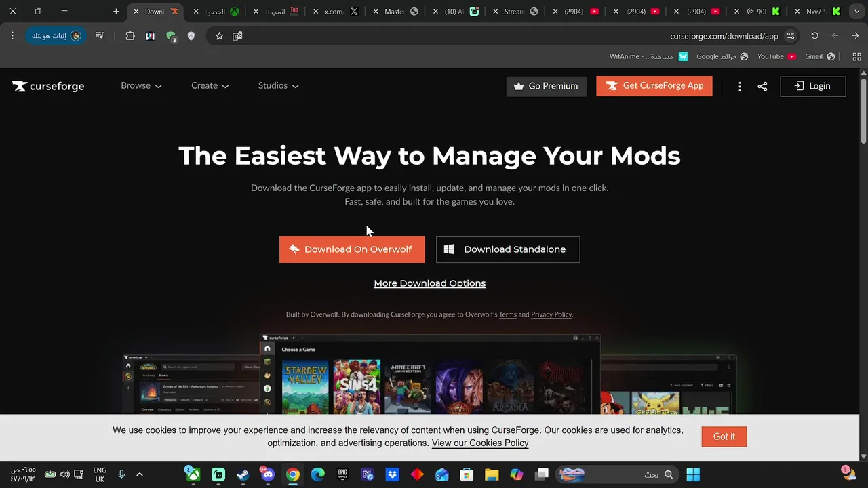Click the share icon in the header

click(762, 86)
